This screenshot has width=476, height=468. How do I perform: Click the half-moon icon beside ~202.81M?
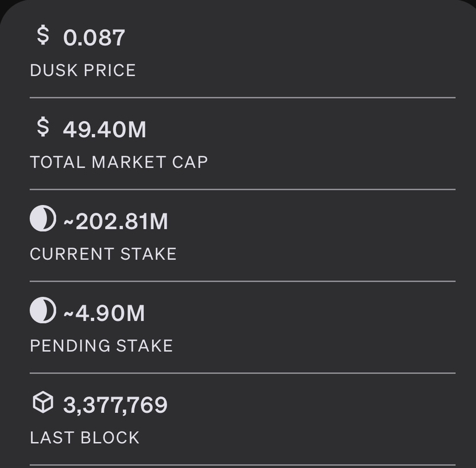tap(43, 219)
